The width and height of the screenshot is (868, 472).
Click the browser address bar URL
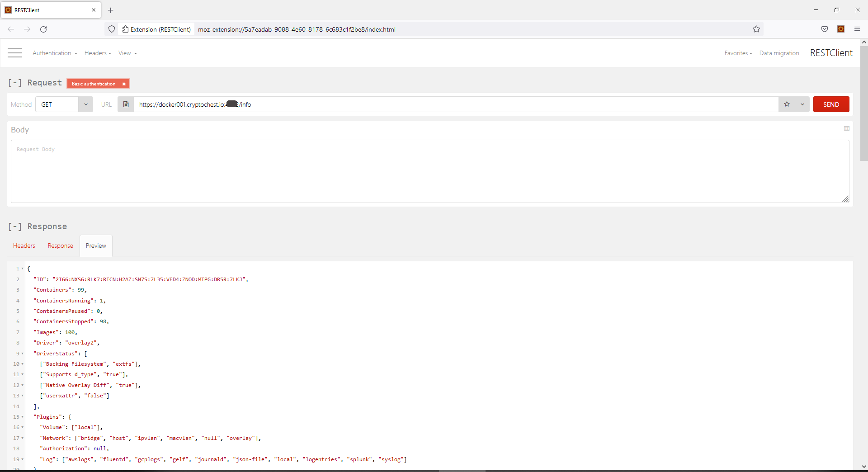(x=297, y=29)
